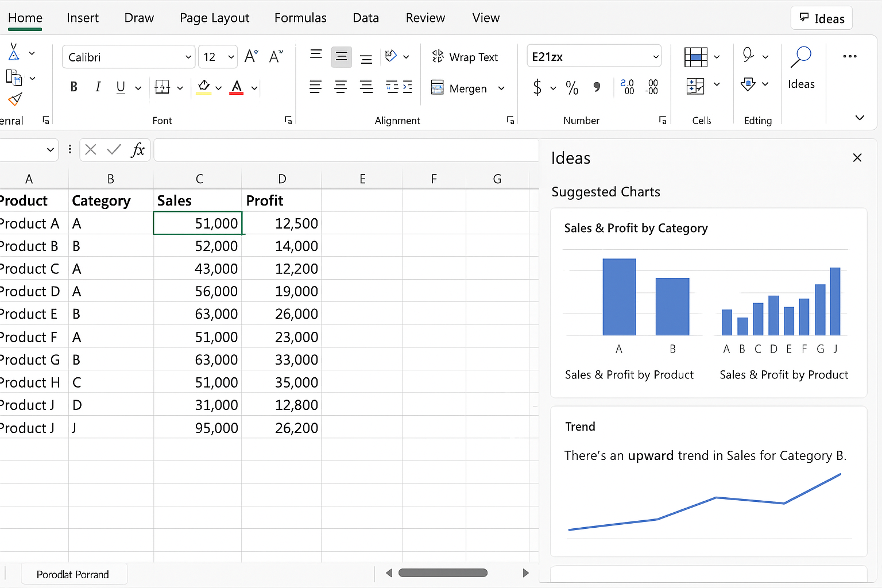The width and height of the screenshot is (882, 588).
Task: Confirm formula entry checkmark
Action: click(x=114, y=150)
